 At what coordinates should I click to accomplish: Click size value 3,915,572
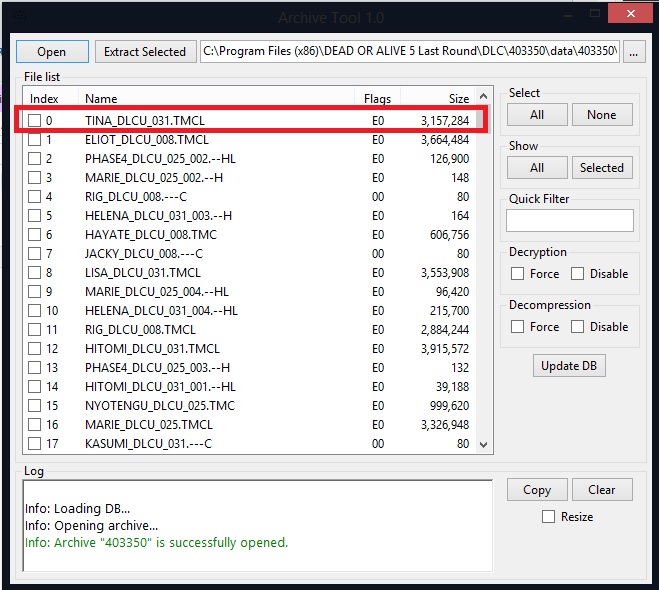445,348
